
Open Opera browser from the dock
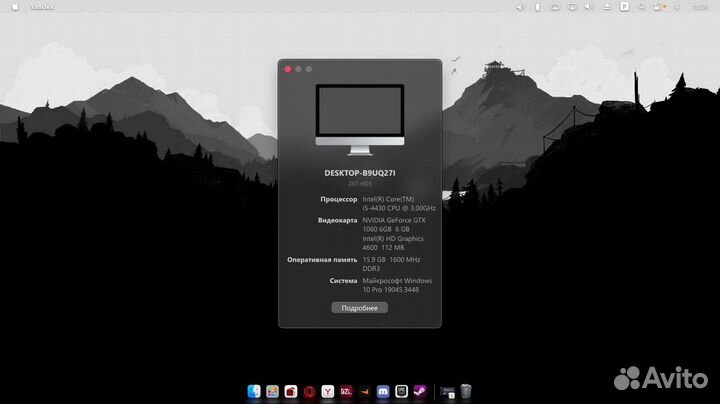pos(309,391)
